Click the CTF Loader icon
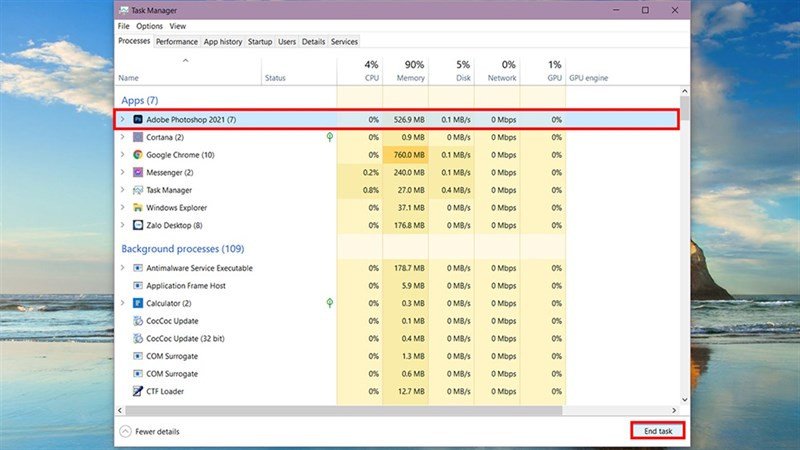The image size is (800, 450). [x=137, y=391]
